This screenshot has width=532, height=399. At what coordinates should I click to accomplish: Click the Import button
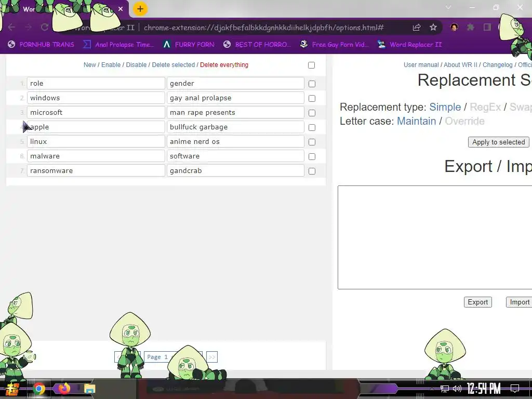pos(519,302)
